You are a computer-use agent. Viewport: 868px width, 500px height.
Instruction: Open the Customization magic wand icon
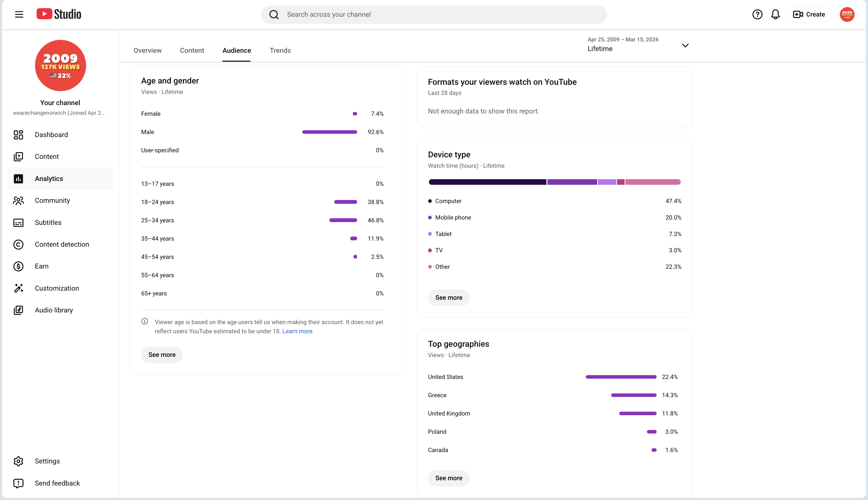[x=19, y=288]
